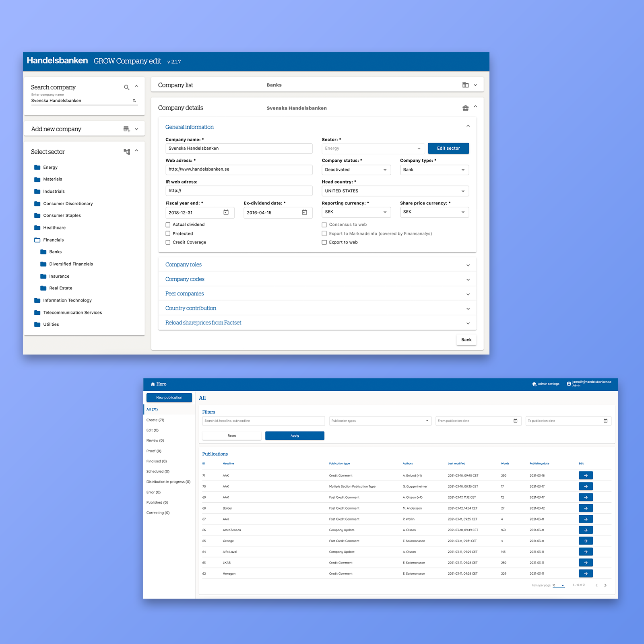Expand the Country contribution section
644x644 pixels.
click(317, 308)
